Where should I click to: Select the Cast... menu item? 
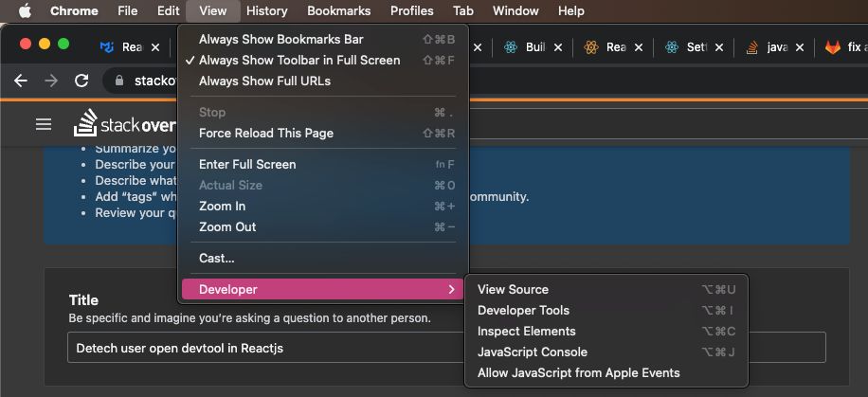tap(323, 259)
